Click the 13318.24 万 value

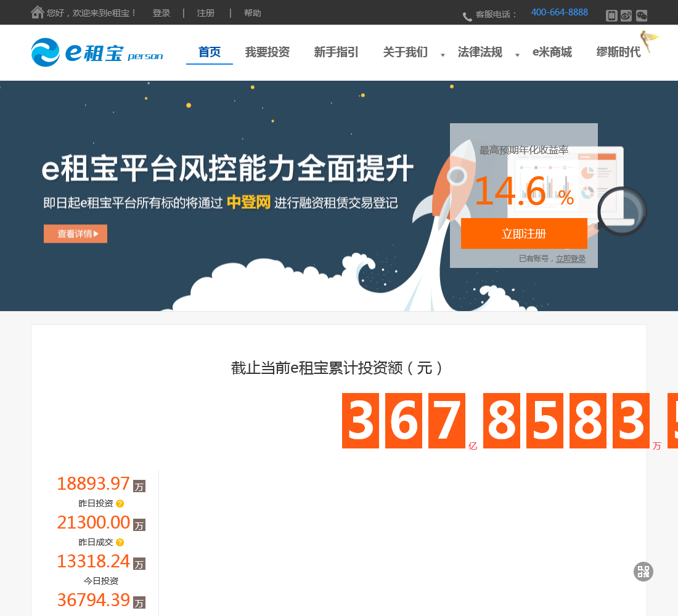point(101,562)
